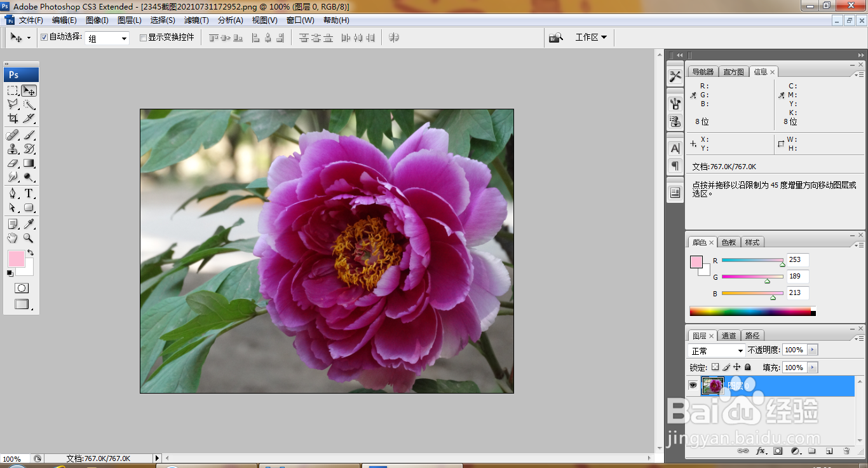The image size is (868, 468).
Task: Open Move tool preset picker arrow
Action: pos(29,38)
